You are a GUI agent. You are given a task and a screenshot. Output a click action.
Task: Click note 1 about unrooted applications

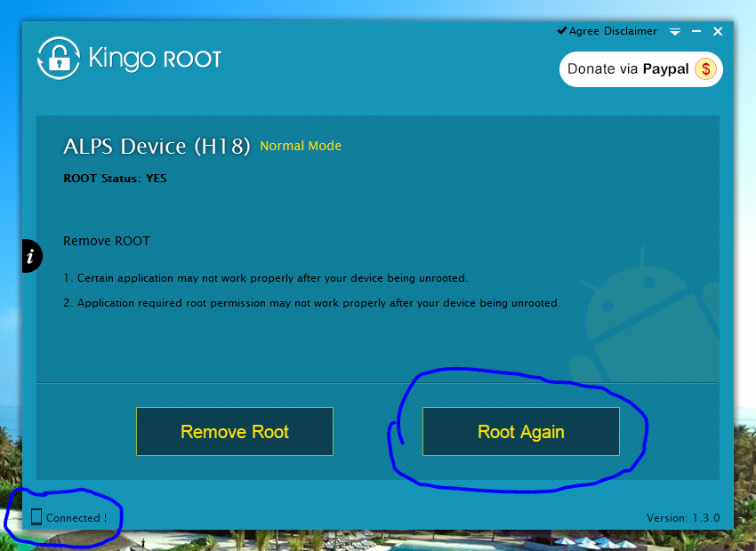pyautogui.click(x=266, y=278)
